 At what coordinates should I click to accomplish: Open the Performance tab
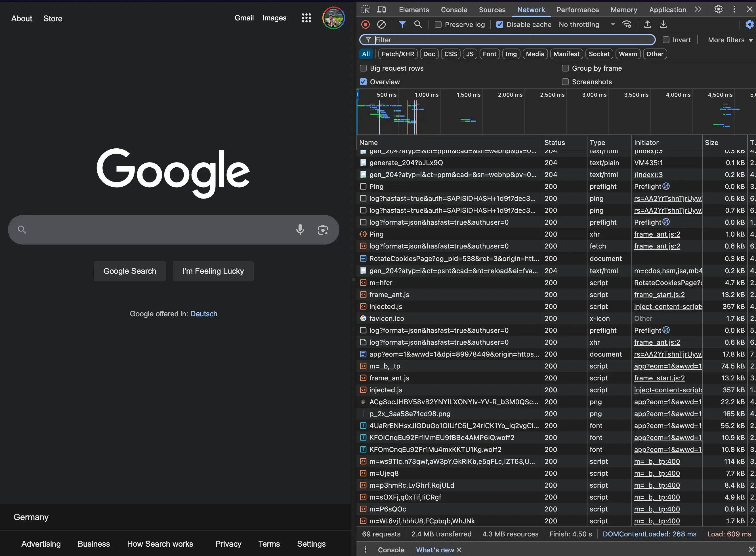click(x=577, y=9)
